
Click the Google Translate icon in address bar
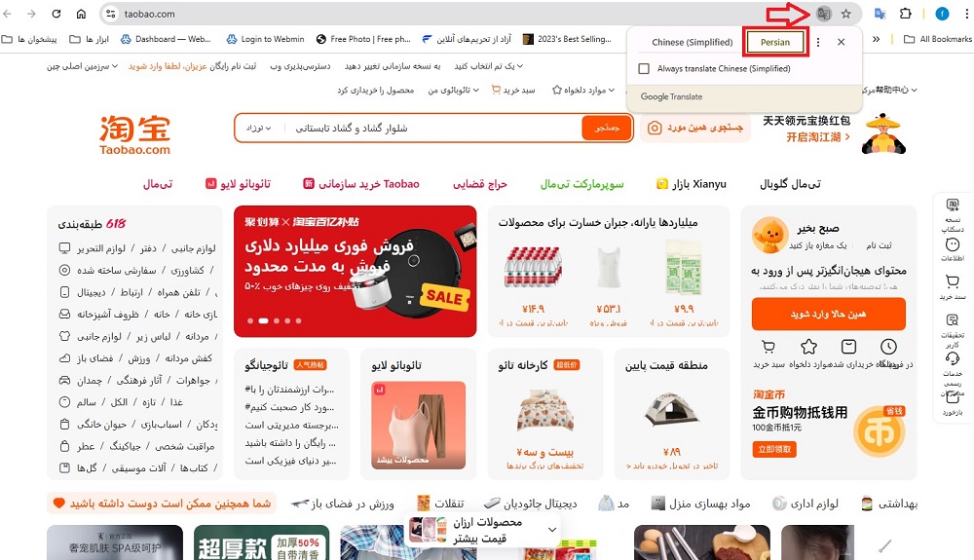point(824,14)
